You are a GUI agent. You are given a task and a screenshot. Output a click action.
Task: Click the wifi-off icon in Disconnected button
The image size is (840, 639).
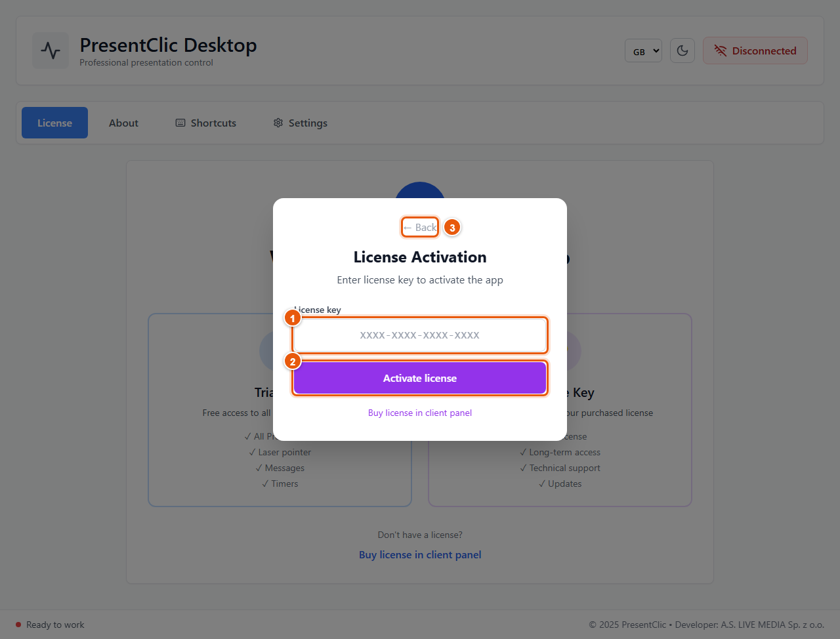tap(720, 51)
